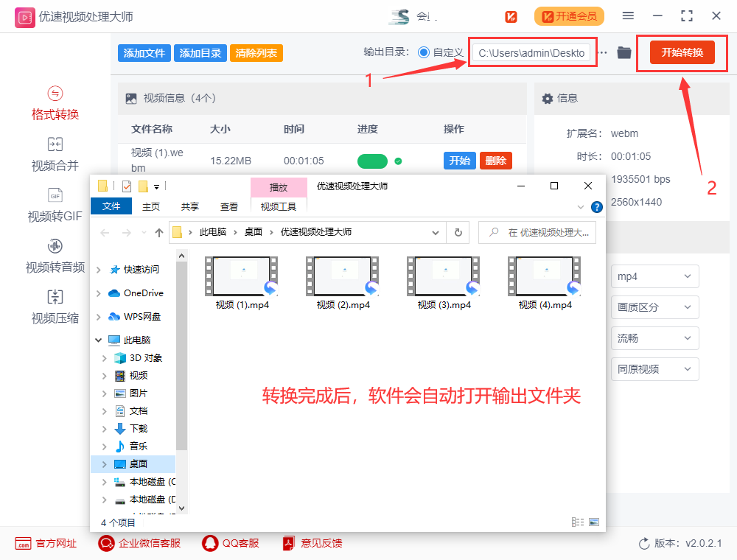The image size is (737, 560).
Task: Open the 流畅 quality dropdown
Action: [x=654, y=337]
